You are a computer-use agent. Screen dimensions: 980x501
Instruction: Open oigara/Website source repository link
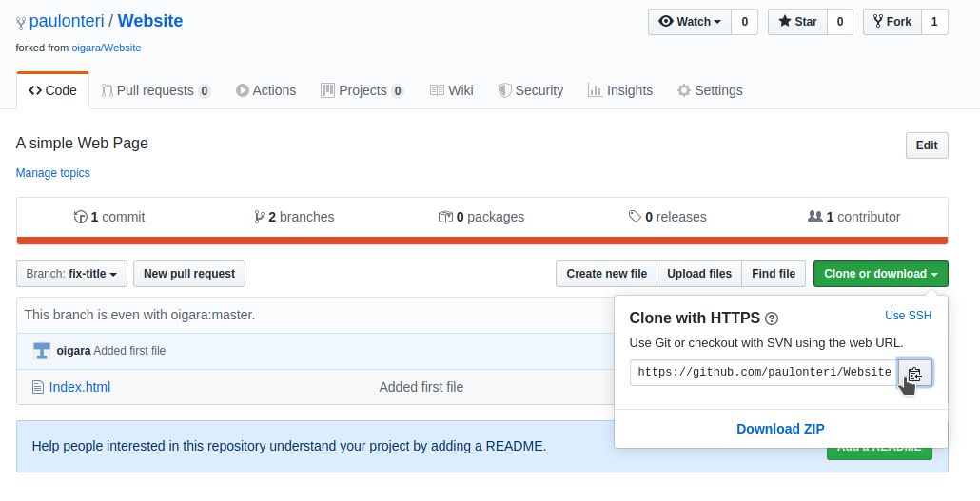[x=107, y=48]
